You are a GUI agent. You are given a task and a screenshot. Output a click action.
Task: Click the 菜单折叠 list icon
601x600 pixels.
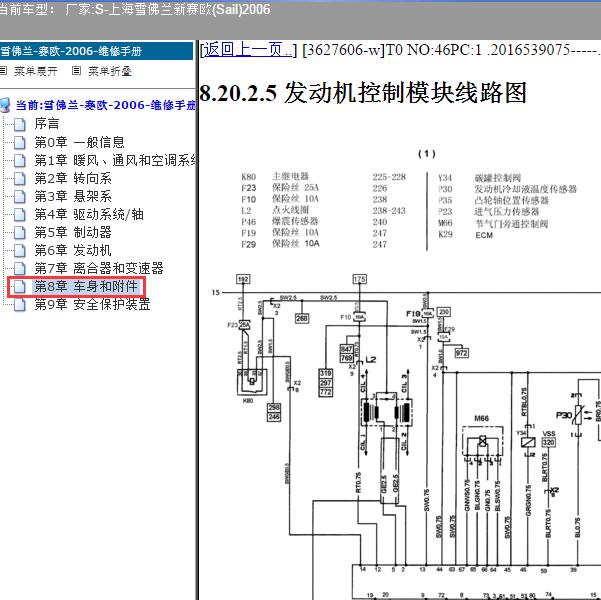pyautogui.click(x=76, y=71)
